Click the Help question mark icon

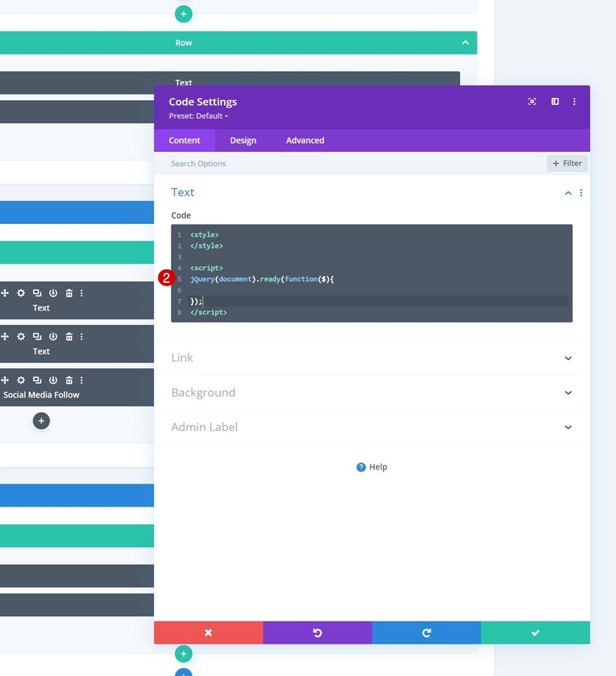(361, 467)
